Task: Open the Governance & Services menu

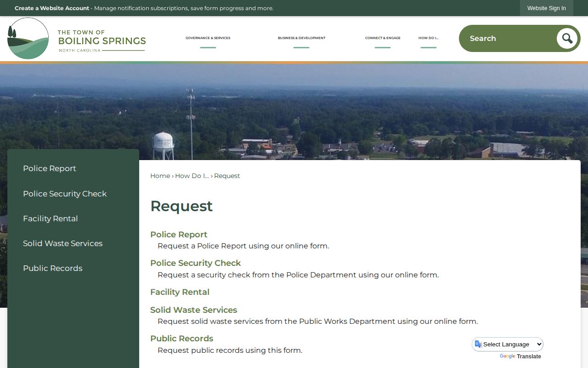Action: (208, 38)
